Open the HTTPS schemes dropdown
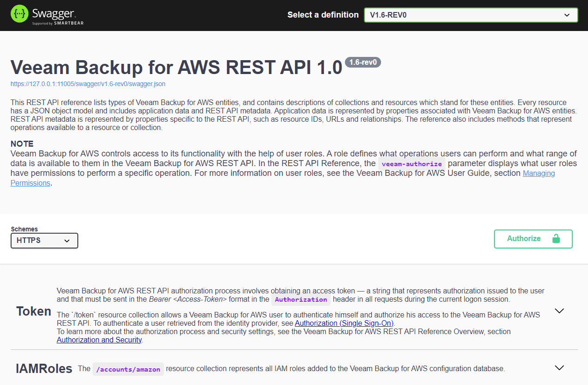588x385 pixels. pos(44,241)
